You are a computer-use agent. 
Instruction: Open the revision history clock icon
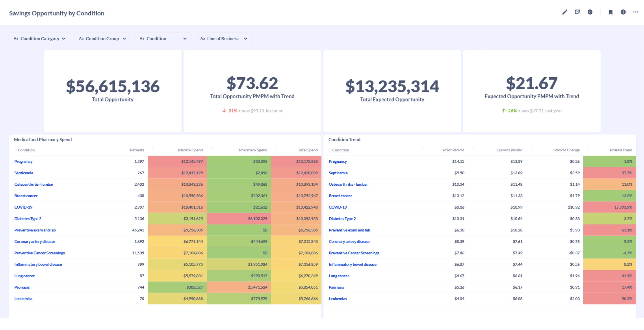[x=590, y=12]
